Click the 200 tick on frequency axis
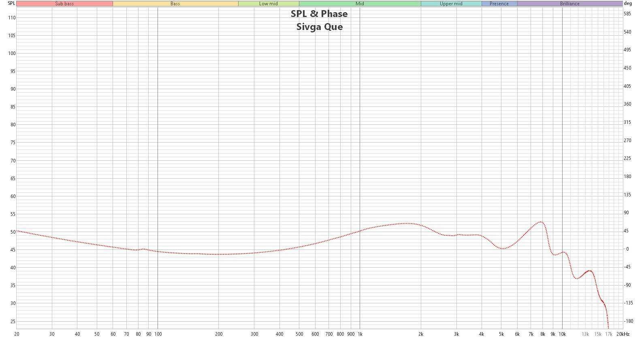 tap(219, 334)
